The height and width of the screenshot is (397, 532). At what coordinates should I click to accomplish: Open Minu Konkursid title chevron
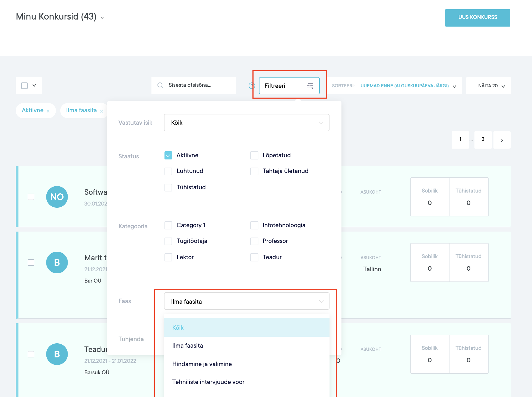point(102,18)
